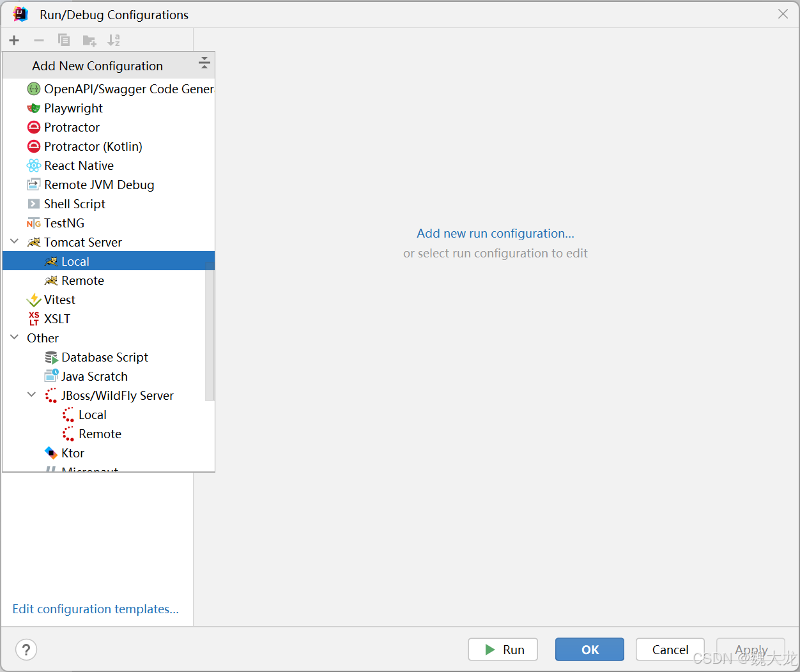800x672 pixels.
Task: Click the Database Script icon
Action: click(51, 357)
